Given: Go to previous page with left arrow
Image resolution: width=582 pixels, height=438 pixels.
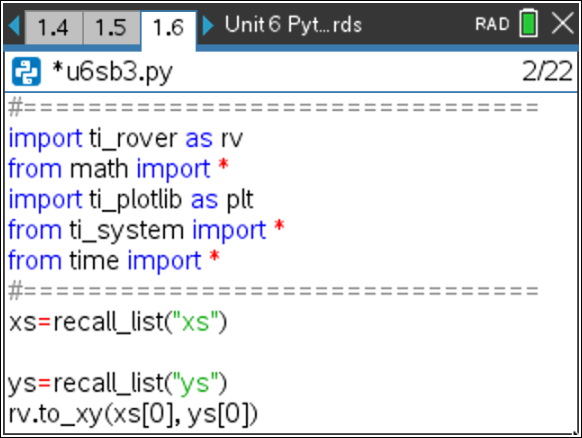Looking at the screenshot, I should point(14,26).
